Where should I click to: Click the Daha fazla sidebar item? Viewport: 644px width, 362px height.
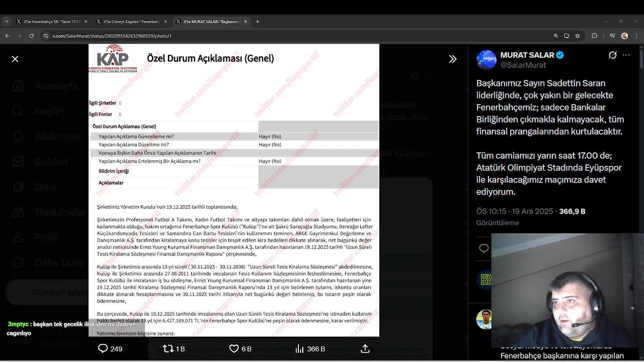(47, 262)
